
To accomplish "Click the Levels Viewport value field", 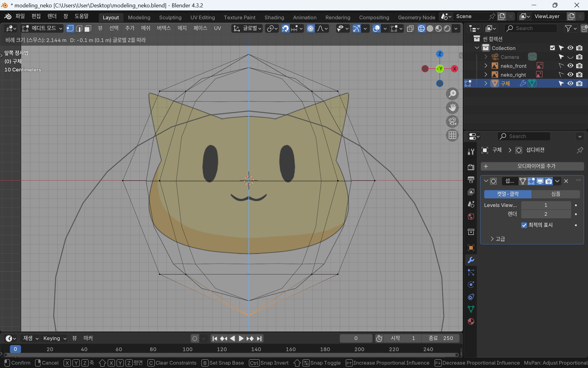I will coord(546,205).
